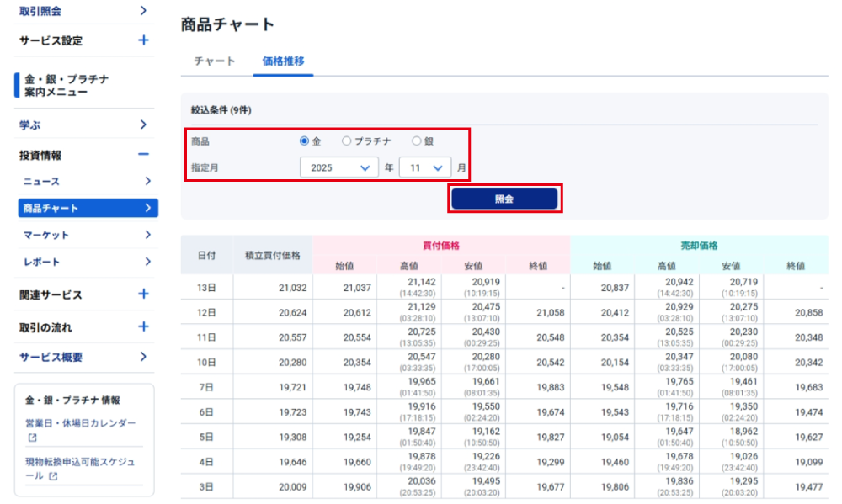Click the plus icon beside サービス設定

(143, 40)
